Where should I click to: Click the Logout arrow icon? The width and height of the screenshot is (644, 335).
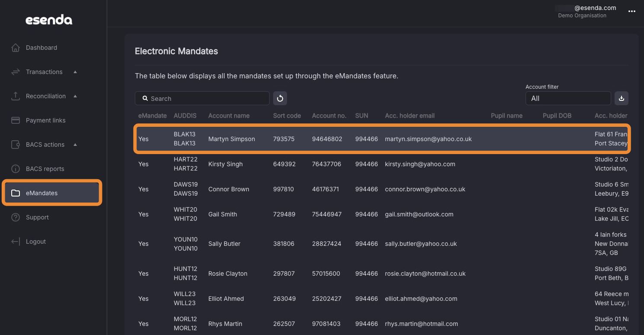pos(16,242)
